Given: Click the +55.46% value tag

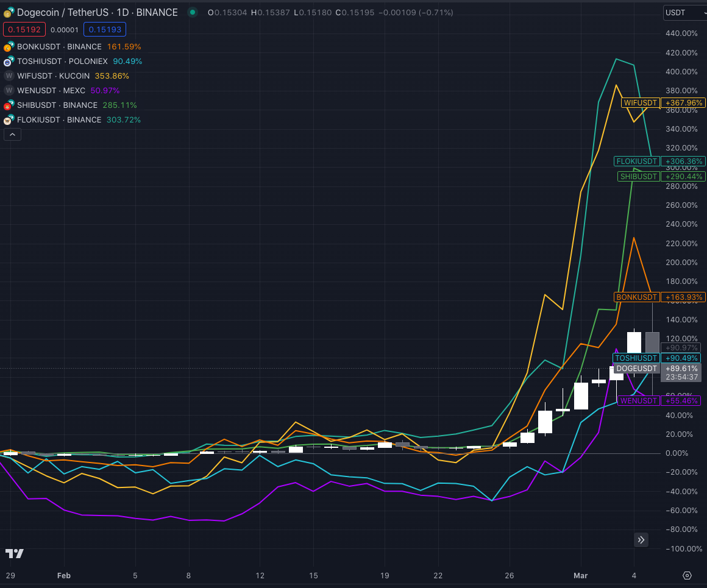Looking at the screenshot, I should (681, 400).
